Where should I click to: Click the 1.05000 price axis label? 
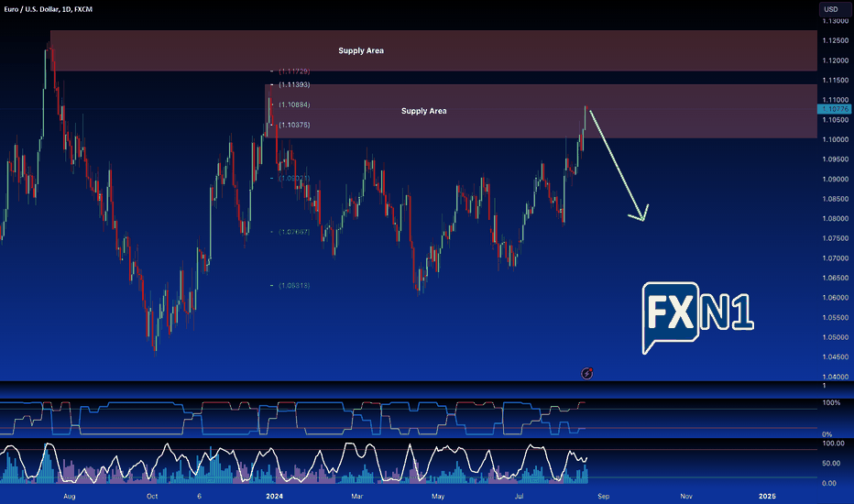tap(836, 337)
